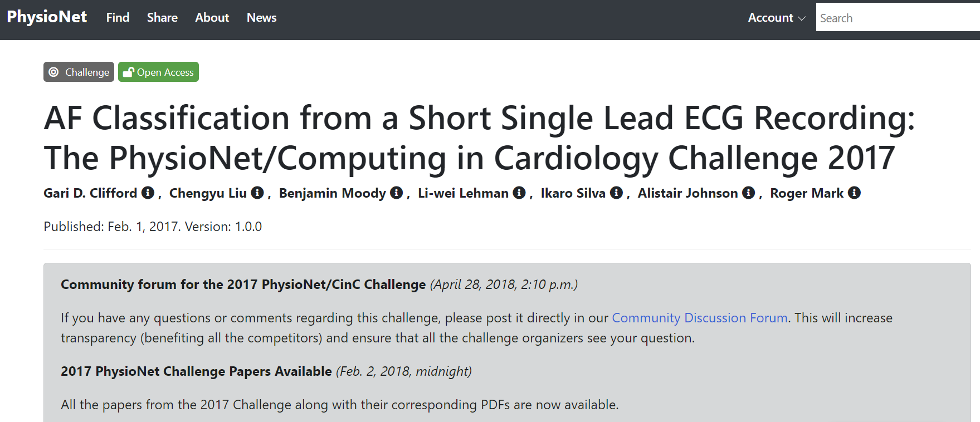The width and height of the screenshot is (980, 422).
Task: Open the Share menu
Action: pos(162,17)
